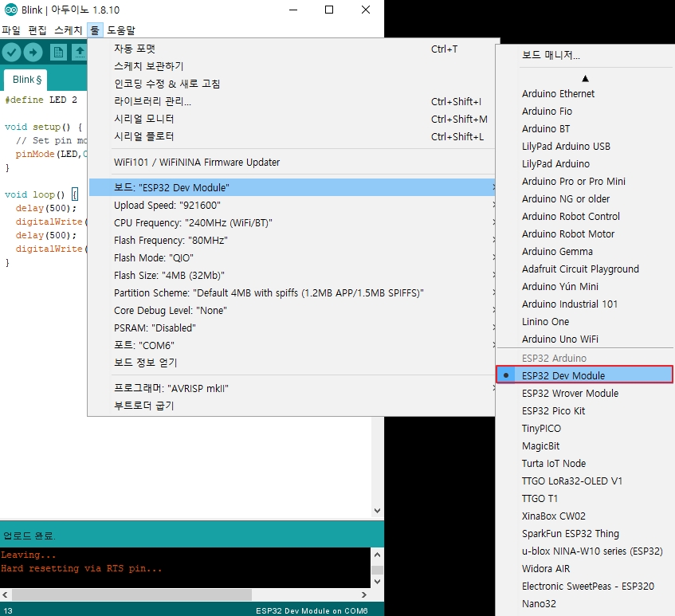The height and width of the screenshot is (616, 675).
Task: Click the Upload arrow toolbar icon
Action: point(33,53)
